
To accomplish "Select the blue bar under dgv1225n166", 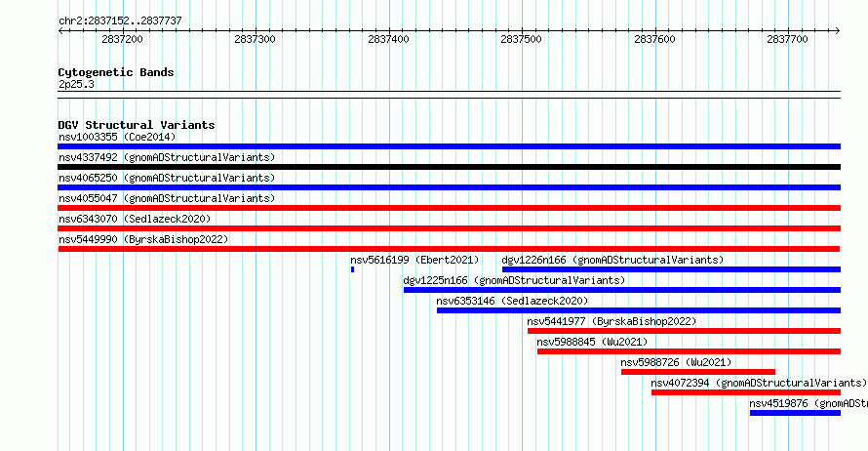I will (622, 290).
